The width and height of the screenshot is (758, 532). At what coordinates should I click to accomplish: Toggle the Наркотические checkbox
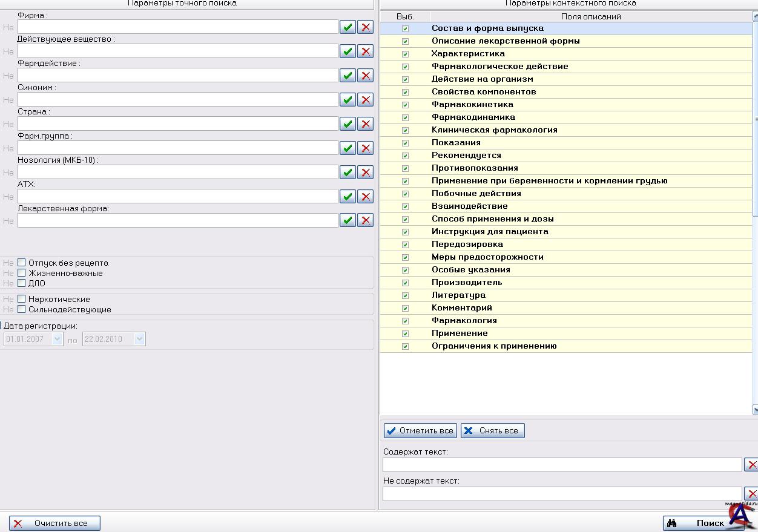pos(22,299)
